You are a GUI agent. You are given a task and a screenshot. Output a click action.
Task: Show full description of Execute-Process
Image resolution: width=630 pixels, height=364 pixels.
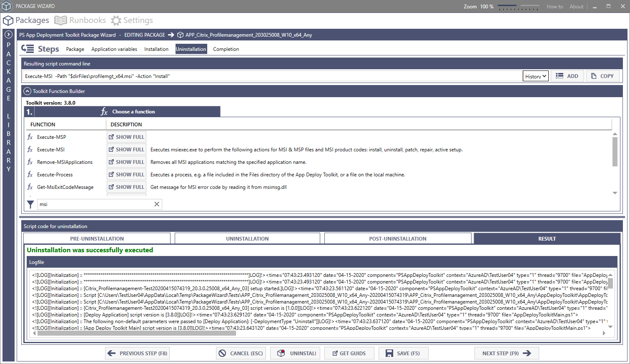[x=126, y=175]
